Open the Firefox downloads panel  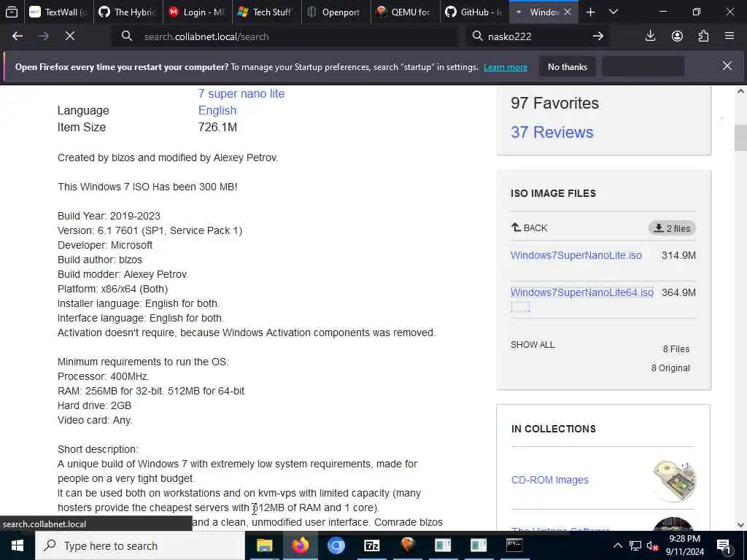pyautogui.click(x=650, y=36)
